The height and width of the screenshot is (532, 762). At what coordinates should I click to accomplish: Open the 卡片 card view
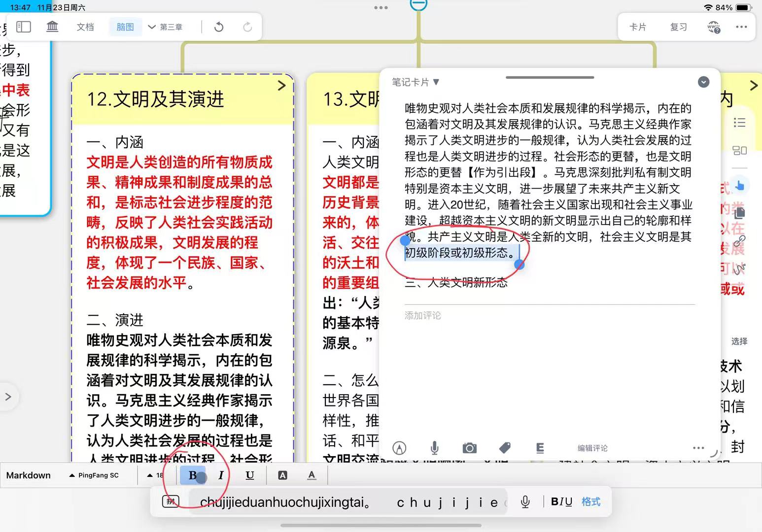pos(638,27)
